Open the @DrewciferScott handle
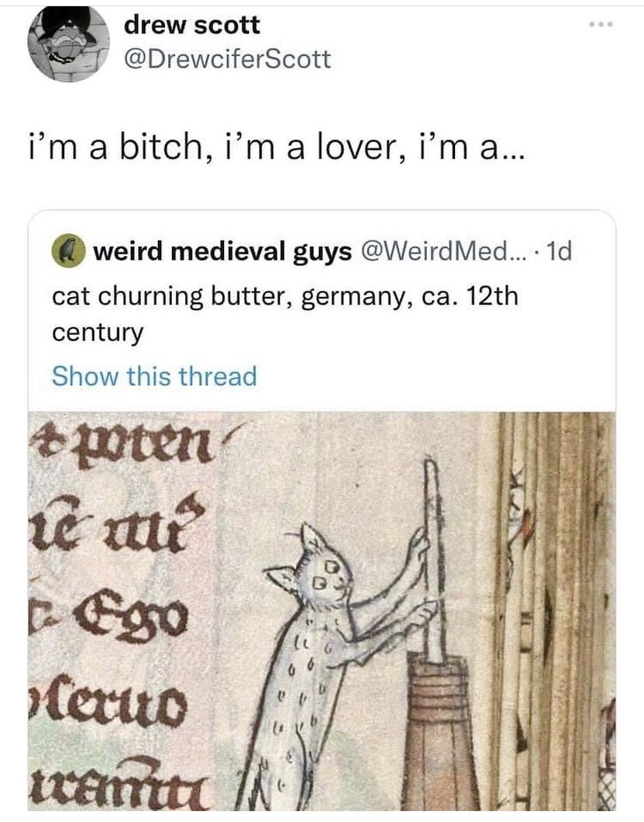 [227, 59]
